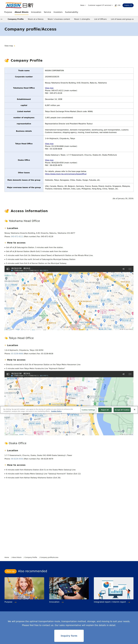Image resolution: width=138 pixels, height=644 pixels.
Task: Select the List of Officers sub-tab
Action: 100,19
